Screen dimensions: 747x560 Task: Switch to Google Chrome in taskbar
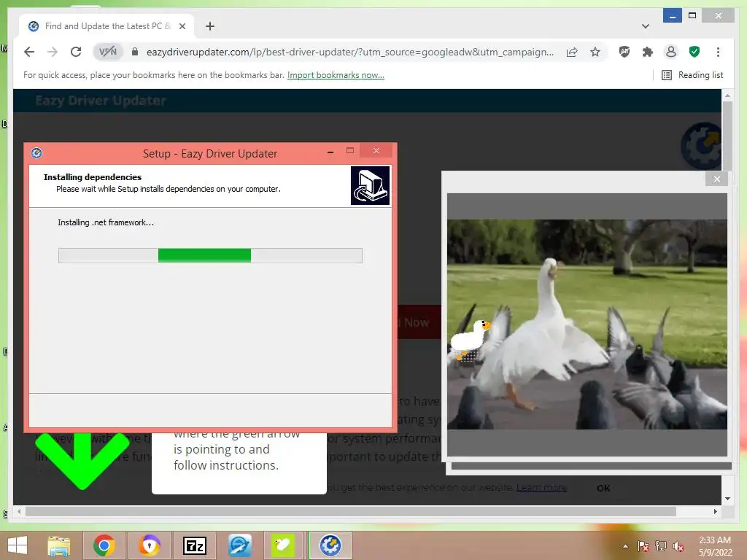pos(104,545)
